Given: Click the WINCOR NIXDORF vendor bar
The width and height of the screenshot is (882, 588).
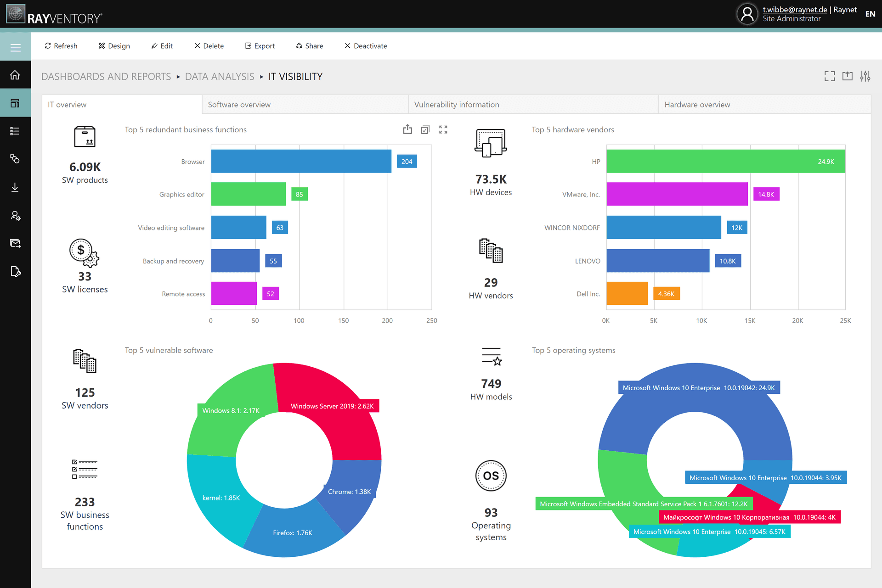Looking at the screenshot, I should pyautogui.click(x=664, y=227).
